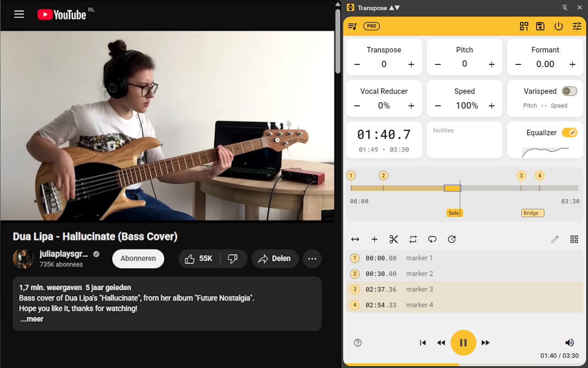The height and width of the screenshot is (368, 588).
Task: Open the juliaplaysgr... channel name link
Action: click(x=64, y=254)
